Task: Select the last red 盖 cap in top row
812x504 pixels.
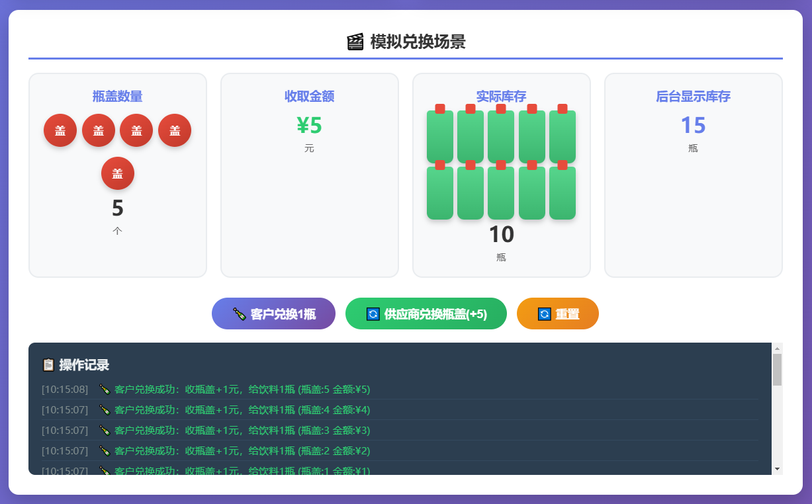Action: [x=175, y=130]
